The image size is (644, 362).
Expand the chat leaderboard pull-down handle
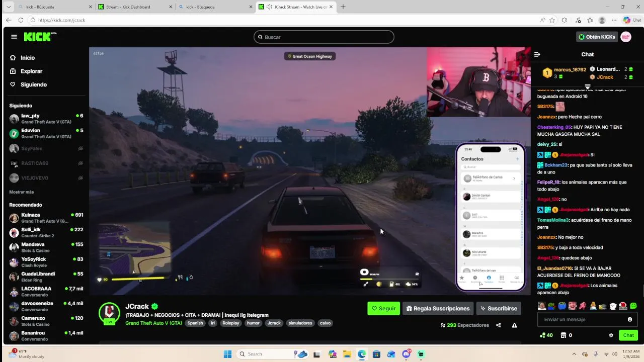click(587, 87)
